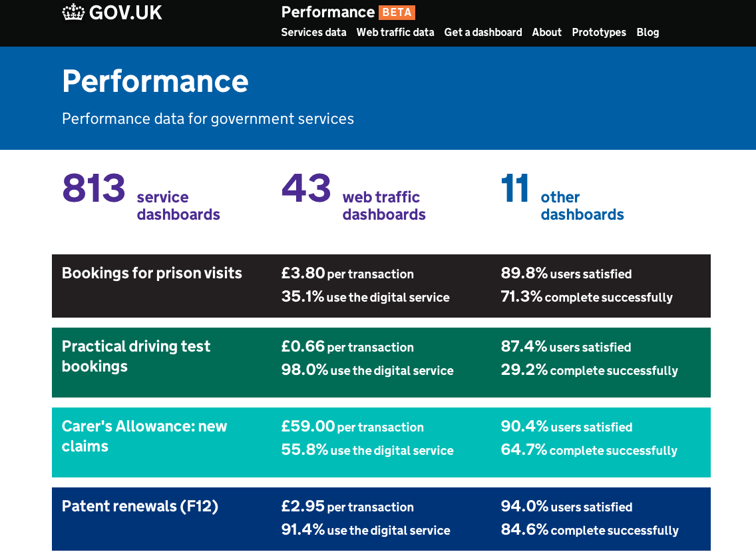Viewport: 756px width, 560px height.
Task: Open the Services data navigation item
Action: pos(313,32)
